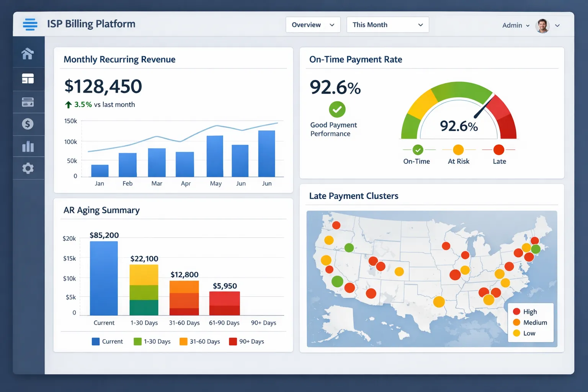
Task: Click the green 1-30 Days legend swatch
Action: pos(137,341)
